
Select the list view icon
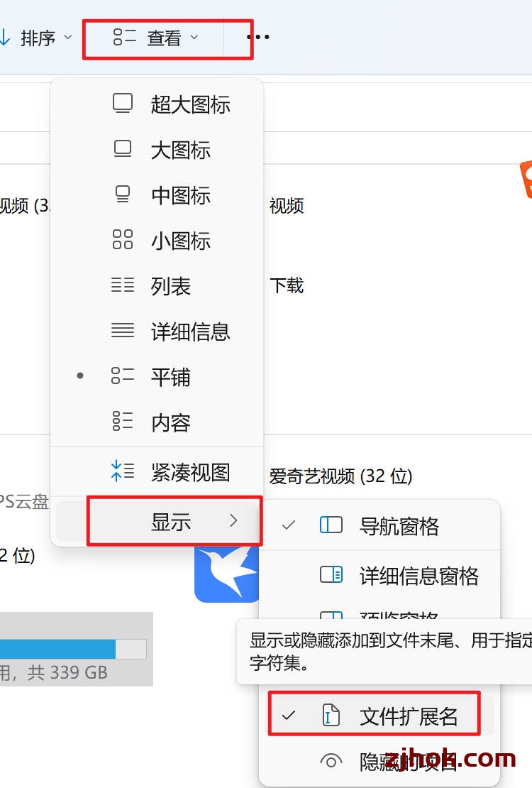pyautogui.click(x=123, y=285)
